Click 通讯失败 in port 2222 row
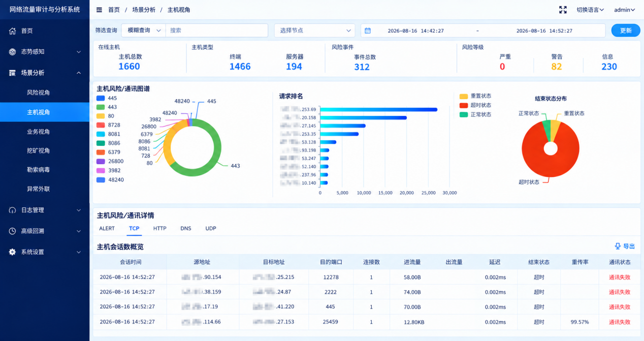 tap(620, 292)
